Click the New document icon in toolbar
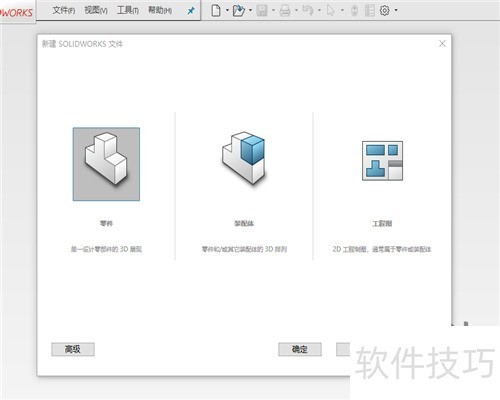Image resolution: width=500 pixels, height=400 pixels. click(216, 10)
